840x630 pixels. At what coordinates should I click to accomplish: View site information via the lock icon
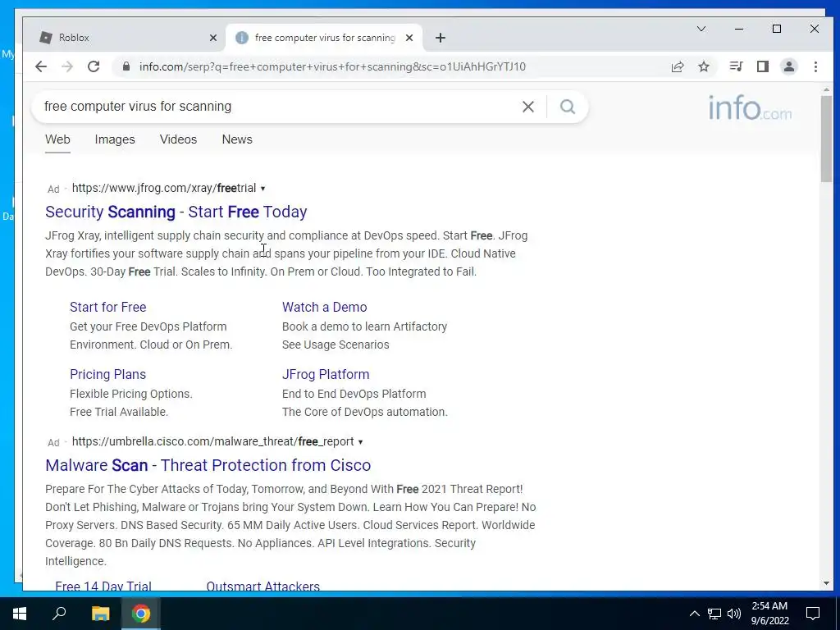(x=126, y=66)
